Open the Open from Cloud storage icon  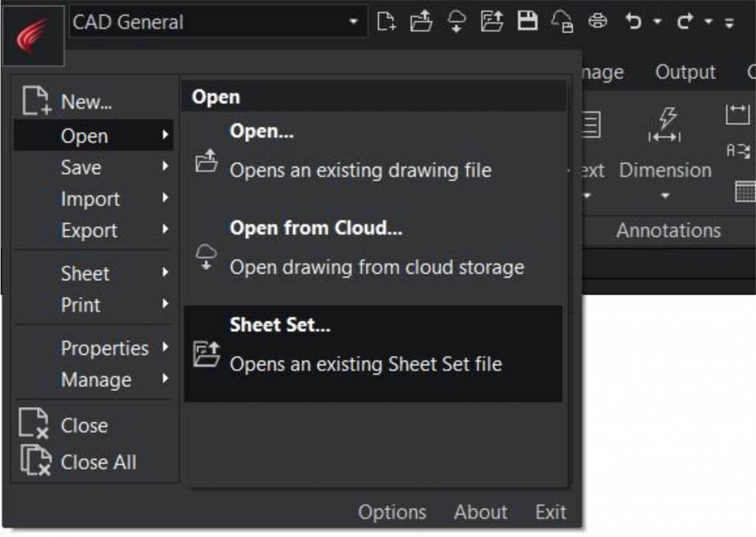tap(457, 21)
